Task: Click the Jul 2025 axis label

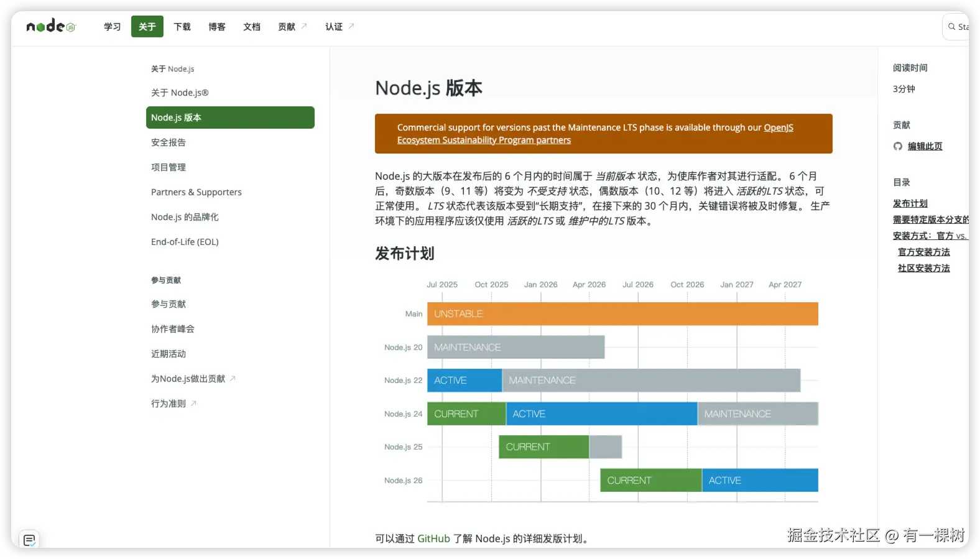Action: [442, 284]
